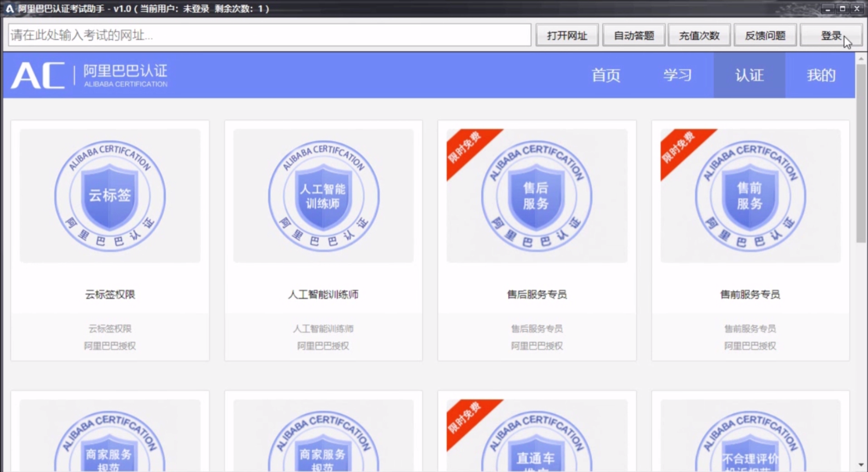This screenshot has height=472, width=868.
Task: Click the vertical scrollbar thumb
Action: [x=861, y=153]
